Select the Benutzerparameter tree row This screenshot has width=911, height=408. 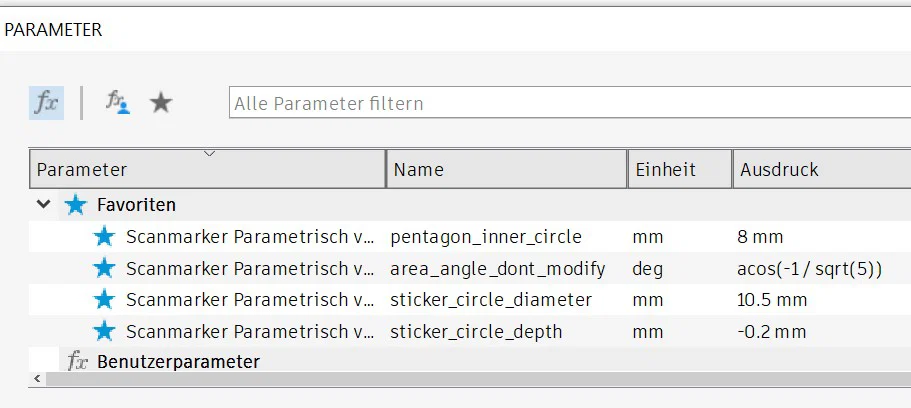coord(178,361)
